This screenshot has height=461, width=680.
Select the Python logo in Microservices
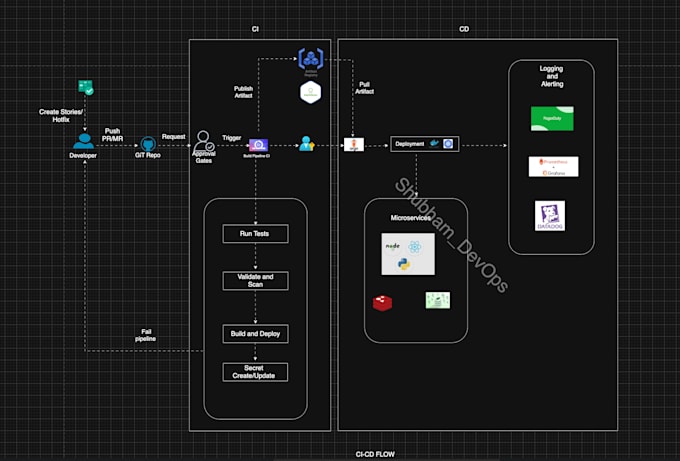[x=404, y=264]
